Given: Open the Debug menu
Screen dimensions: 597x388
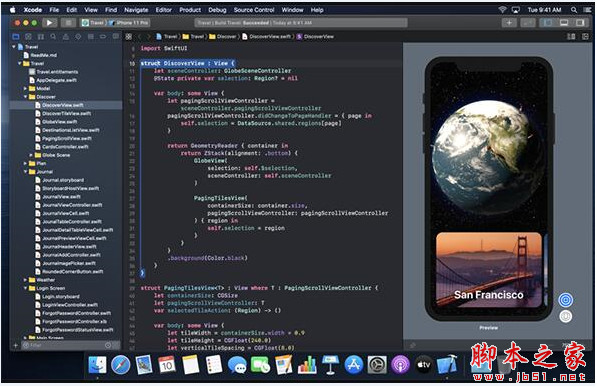Looking at the screenshot, I should tap(217, 10).
